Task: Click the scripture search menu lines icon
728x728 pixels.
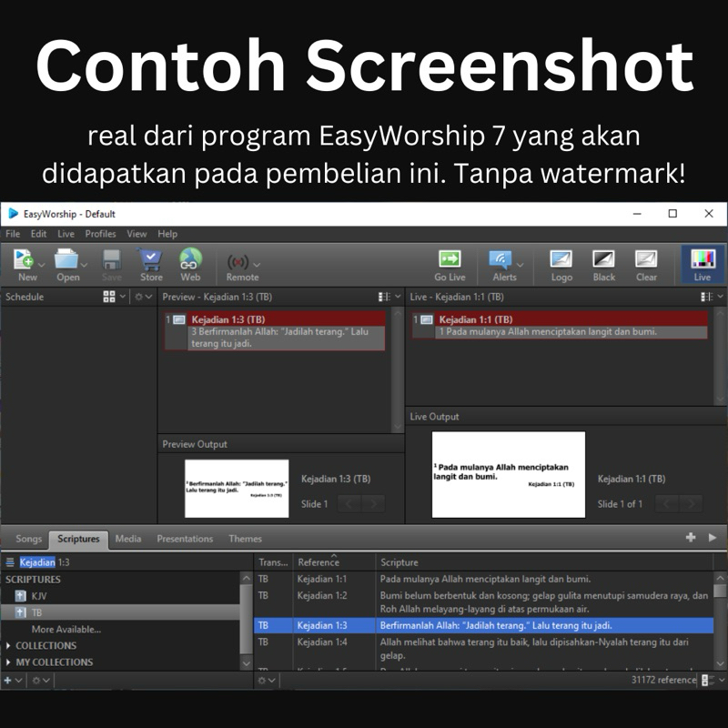Action: pyautogui.click(x=10, y=562)
